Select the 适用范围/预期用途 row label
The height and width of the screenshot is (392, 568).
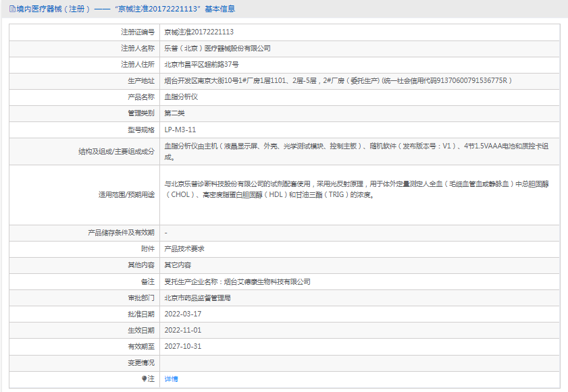[x=126, y=195]
